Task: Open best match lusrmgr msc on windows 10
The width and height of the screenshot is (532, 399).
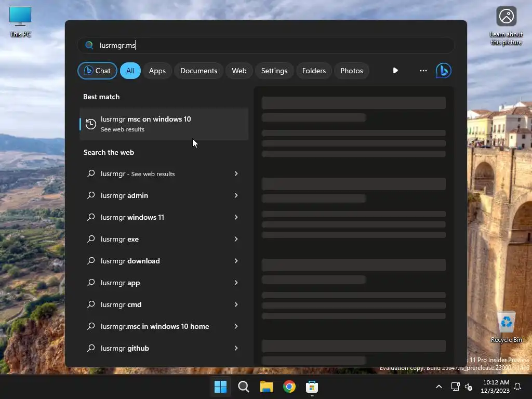Action: coord(164,124)
